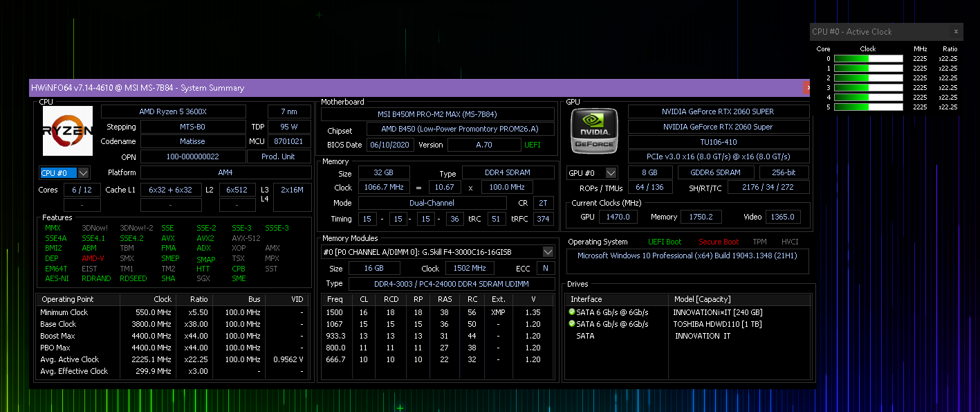Click the XMP entry in the 1500 row

499,312
